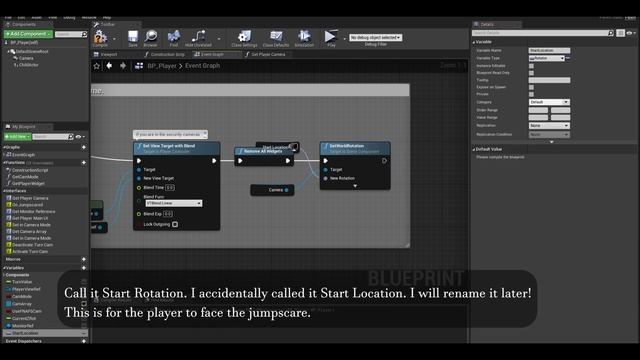Click the Play button icon

click(330, 36)
